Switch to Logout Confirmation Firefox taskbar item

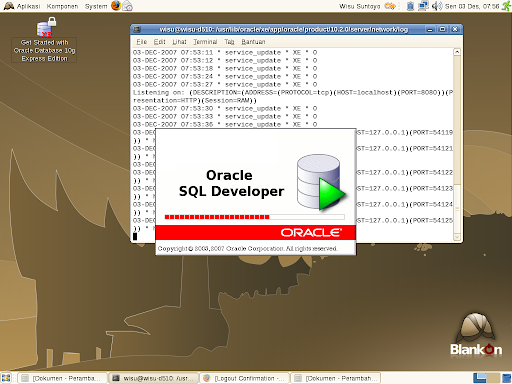click(245, 378)
